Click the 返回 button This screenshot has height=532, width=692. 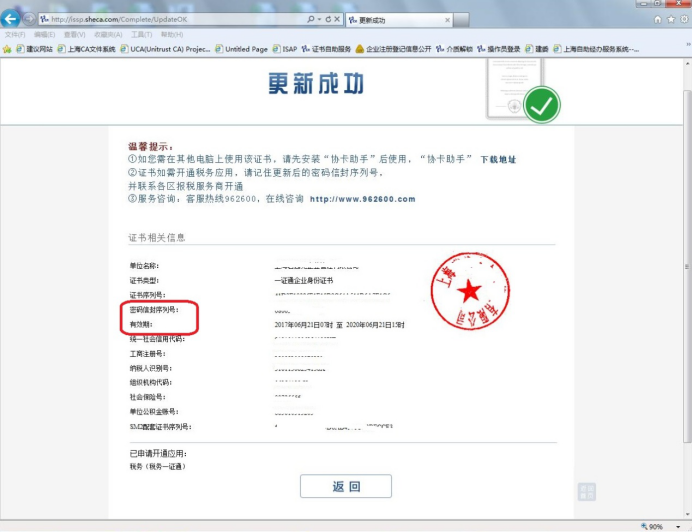[x=346, y=486]
